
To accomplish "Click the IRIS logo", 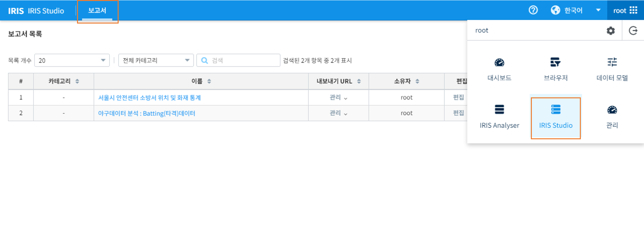I will coord(16,11).
